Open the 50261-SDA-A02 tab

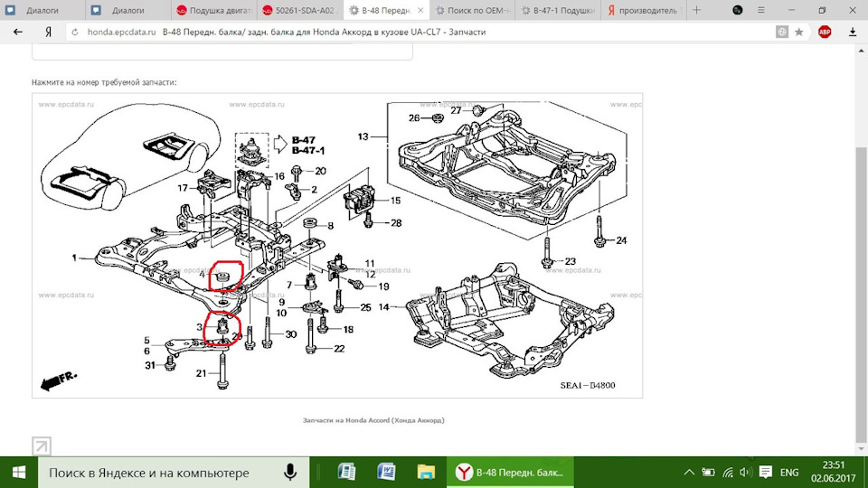300,10
